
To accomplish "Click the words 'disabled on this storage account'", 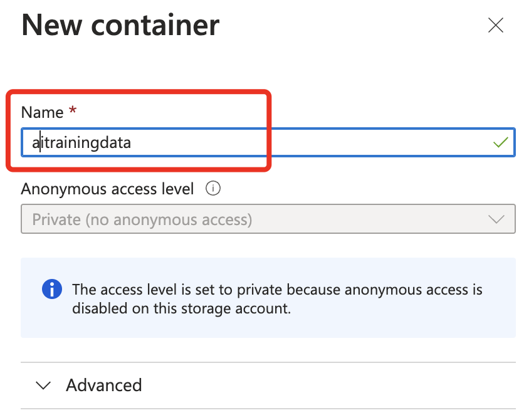I will (181, 308).
